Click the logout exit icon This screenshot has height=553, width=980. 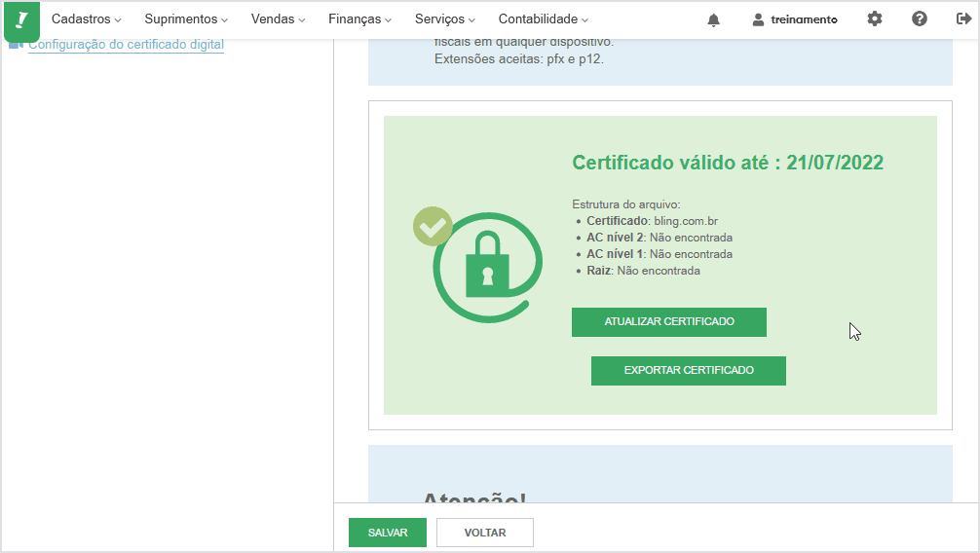pyautogui.click(x=963, y=18)
